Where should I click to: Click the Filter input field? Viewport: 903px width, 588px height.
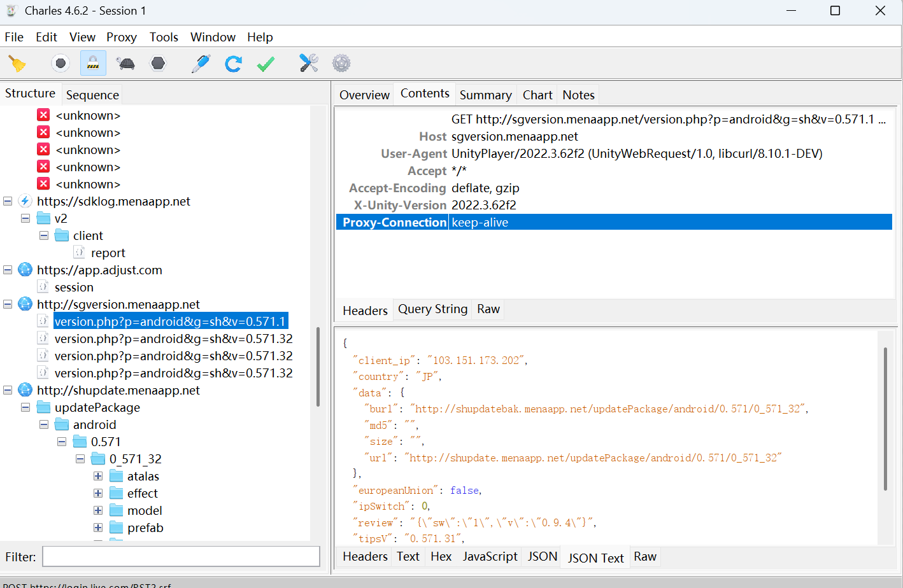coord(181,557)
